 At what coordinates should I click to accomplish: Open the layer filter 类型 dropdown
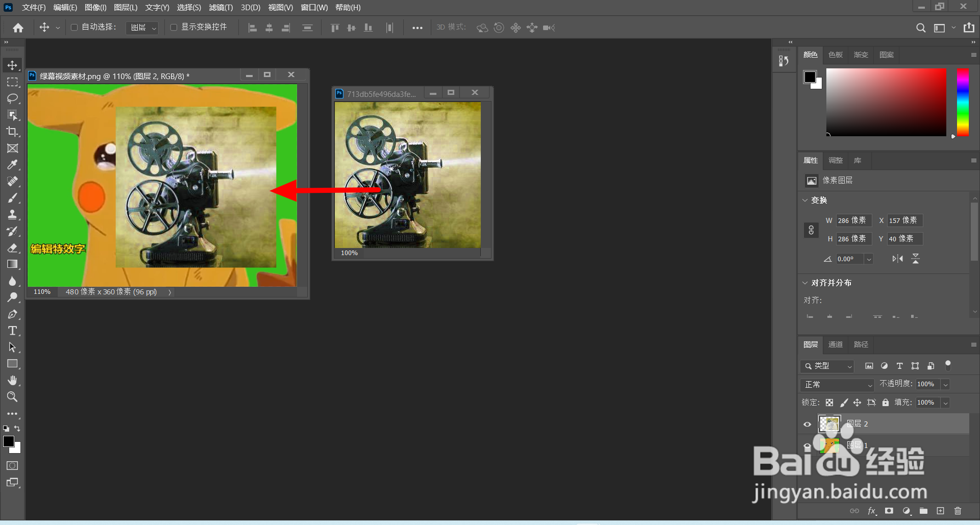[x=827, y=366]
